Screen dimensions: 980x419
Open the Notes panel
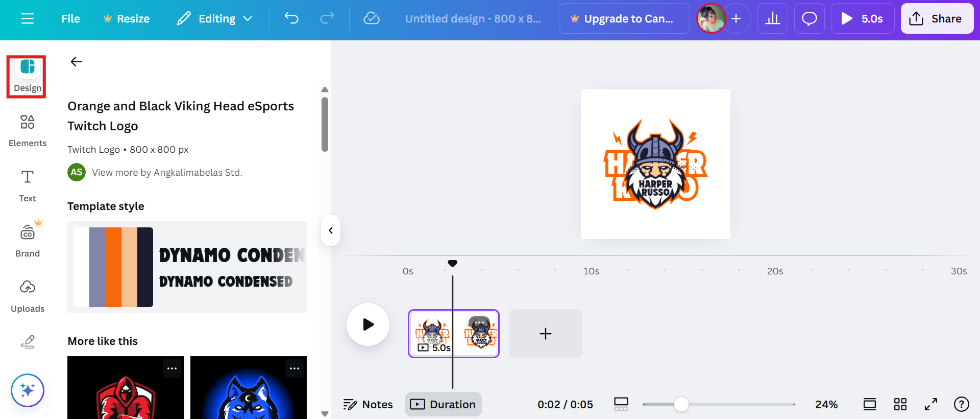coord(368,405)
